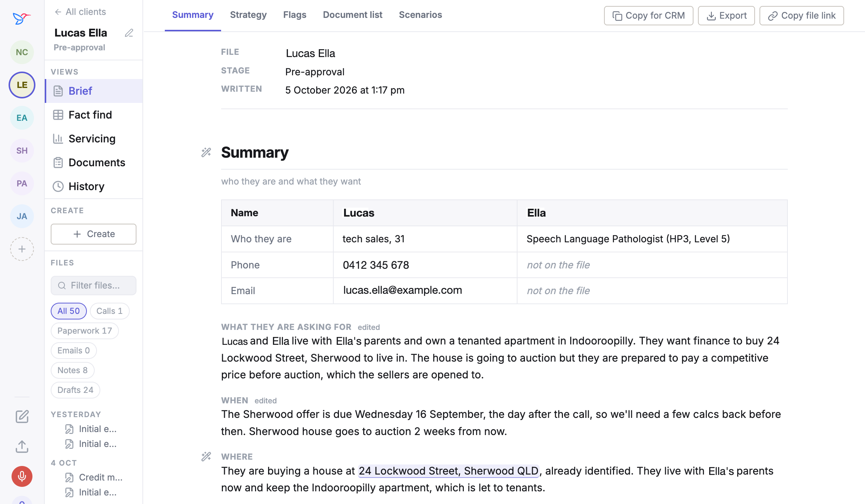Select the Calls 1 filter chip
This screenshot has width=865, height=504.
110,311
